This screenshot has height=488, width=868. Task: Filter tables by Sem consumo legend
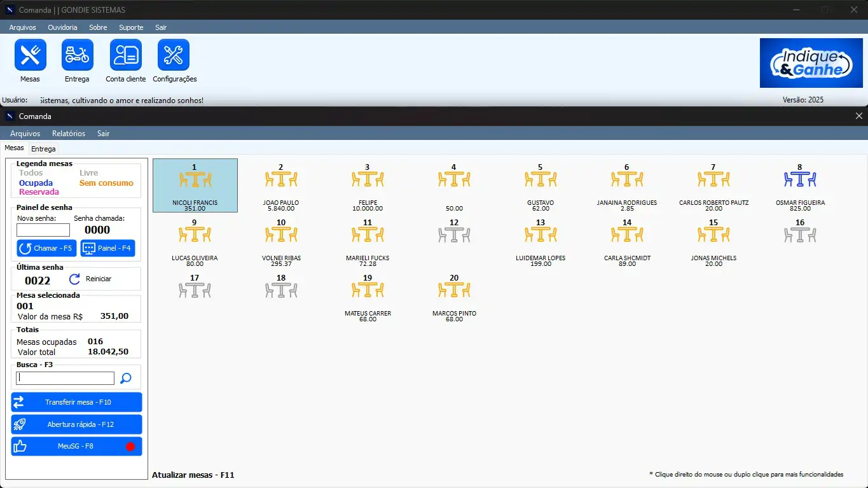coord(106,183)
